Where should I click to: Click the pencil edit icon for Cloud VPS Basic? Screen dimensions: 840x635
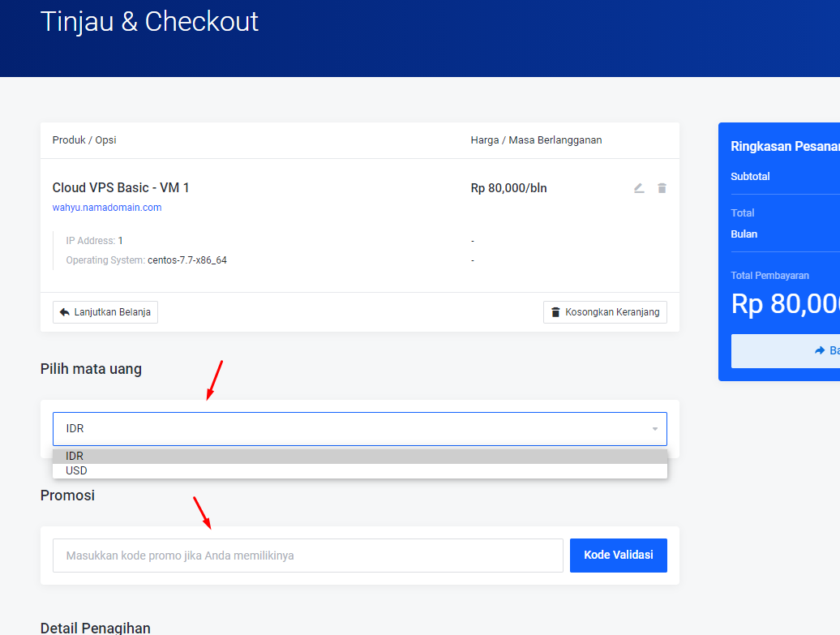pyautogui.click(x=639, y=188)
